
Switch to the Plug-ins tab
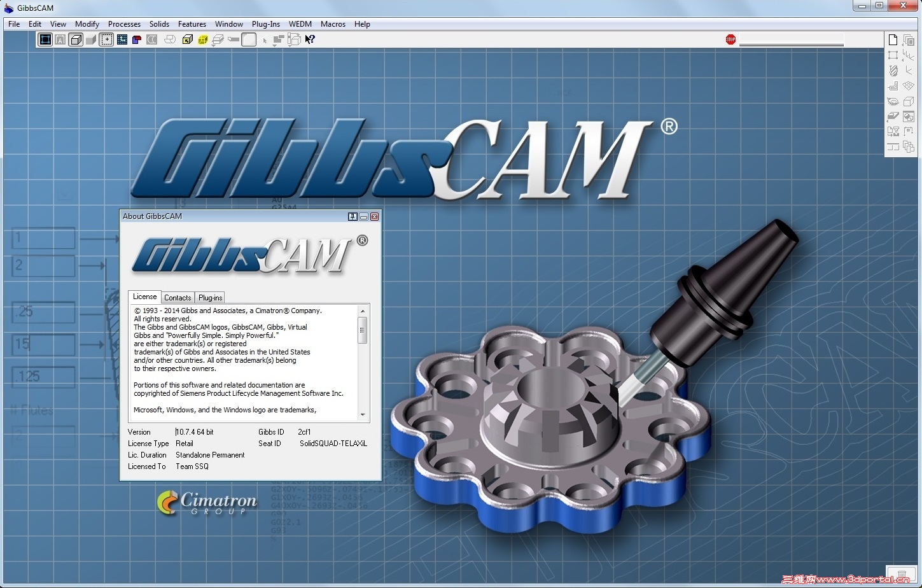pyautogui.click(x=210, y=297)
